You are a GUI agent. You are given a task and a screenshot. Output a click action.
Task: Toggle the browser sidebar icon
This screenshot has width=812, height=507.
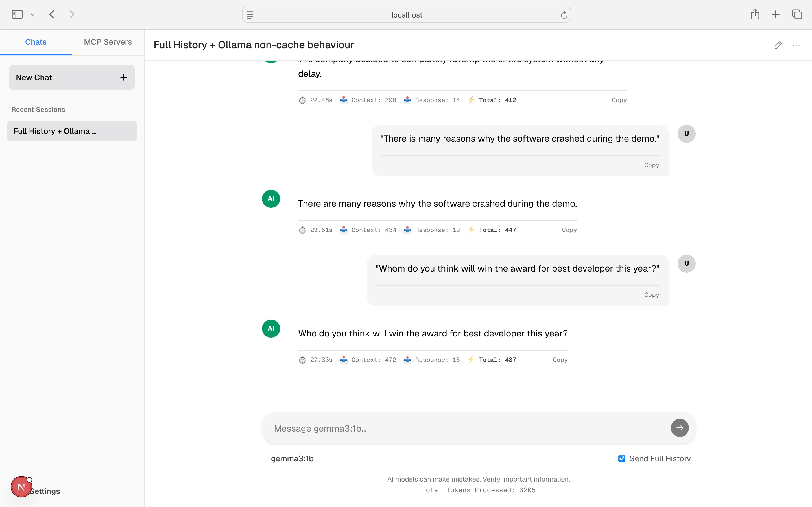pyautogui.click(x=17, y=14)
